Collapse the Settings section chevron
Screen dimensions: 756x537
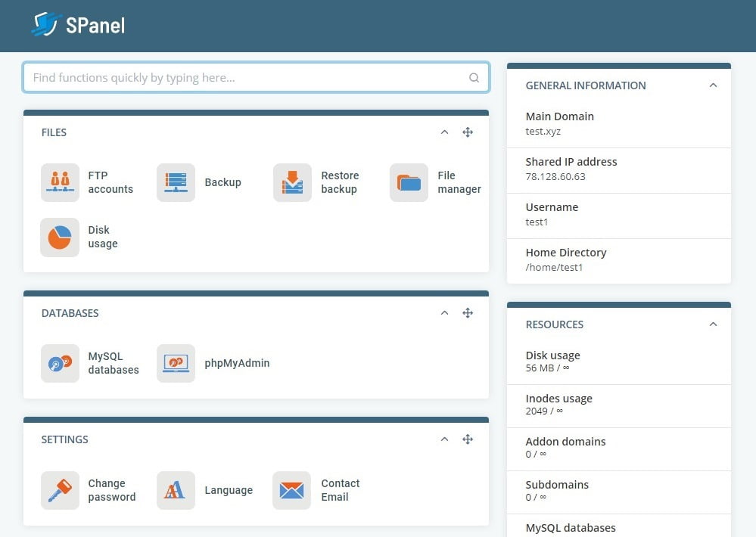444,439
